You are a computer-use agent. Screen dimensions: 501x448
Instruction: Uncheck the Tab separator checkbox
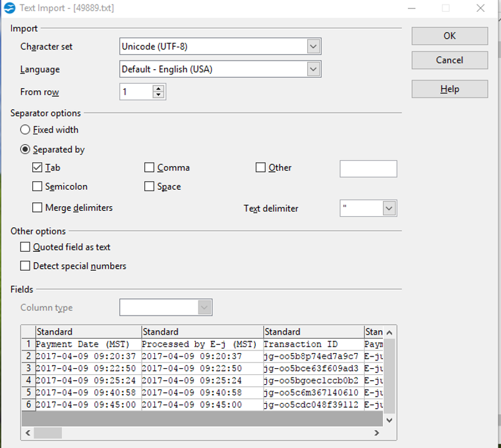pyautogui.click(x=38, y=168)
